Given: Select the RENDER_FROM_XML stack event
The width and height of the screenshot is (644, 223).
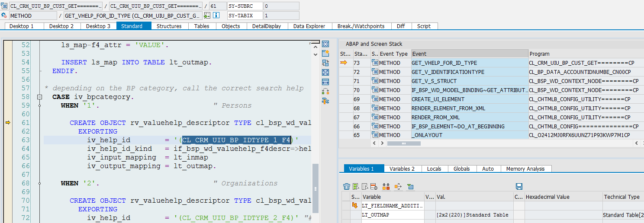Looking at the screenshot, I should pos(470,117).
